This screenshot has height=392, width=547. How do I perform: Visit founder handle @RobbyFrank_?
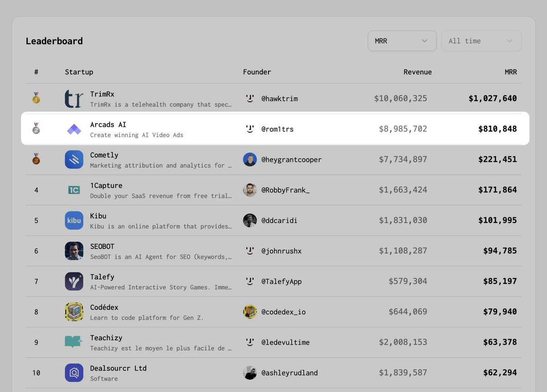[x=285, y=190]
